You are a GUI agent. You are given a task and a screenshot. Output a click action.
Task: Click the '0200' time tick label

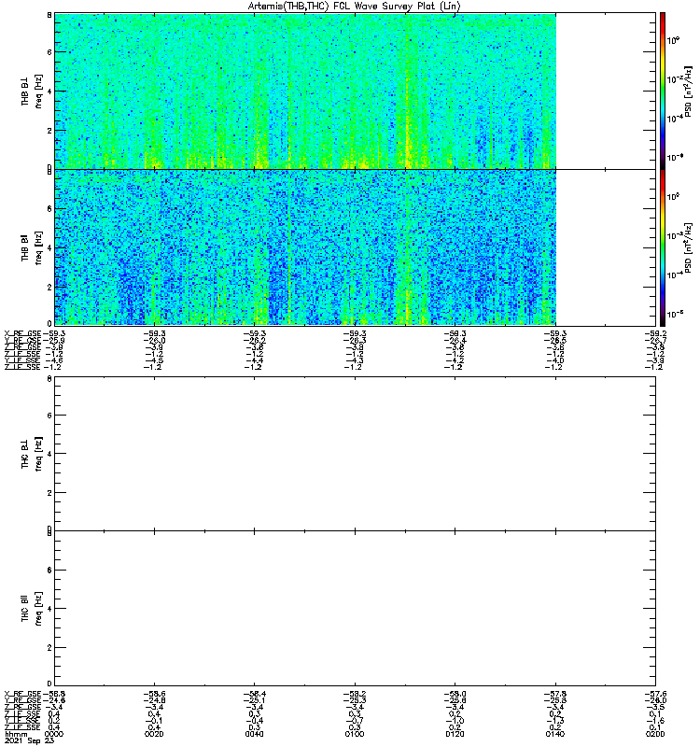[x=655, y=734]
